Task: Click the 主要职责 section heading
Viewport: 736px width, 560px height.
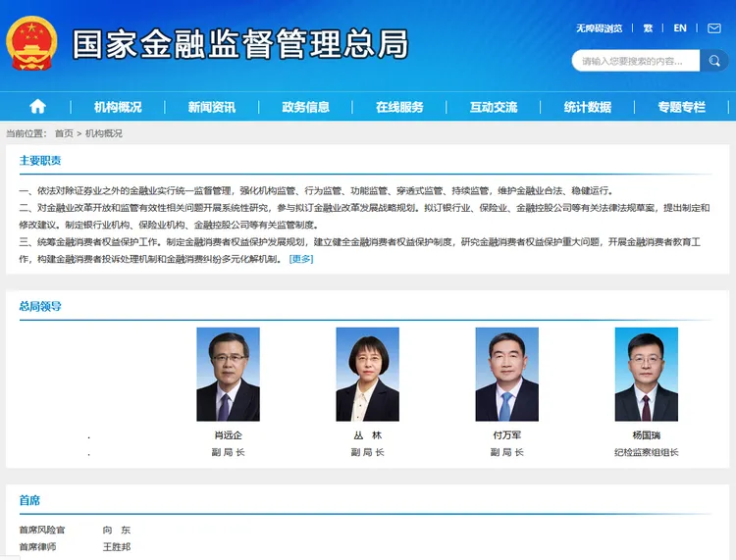Action: click(x=40, y=161)
